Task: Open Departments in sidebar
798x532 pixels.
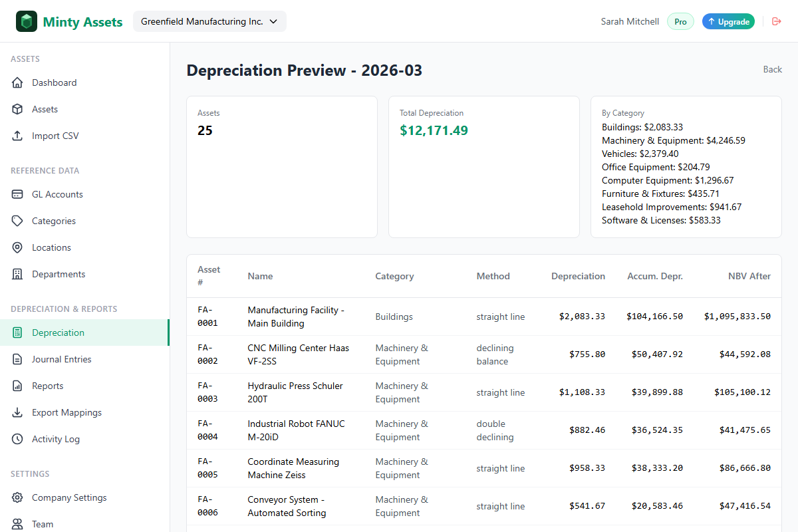Action: pyautogui.click(x=84, y=274)
